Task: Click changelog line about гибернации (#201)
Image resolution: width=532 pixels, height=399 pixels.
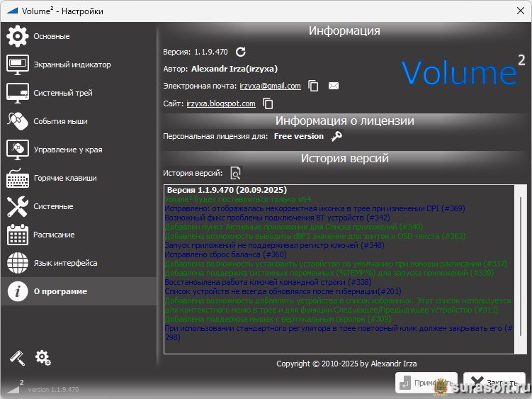Action: (283, 291)
